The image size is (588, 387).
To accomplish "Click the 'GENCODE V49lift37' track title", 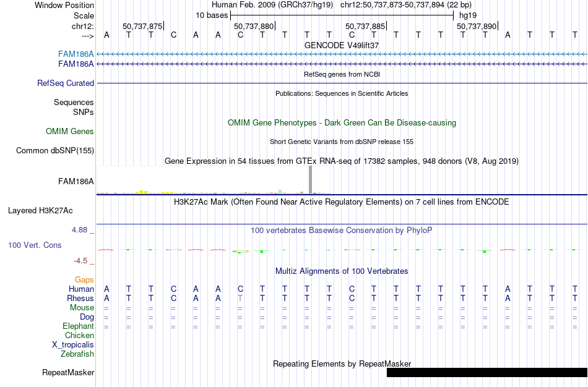I will pos(342,45).
